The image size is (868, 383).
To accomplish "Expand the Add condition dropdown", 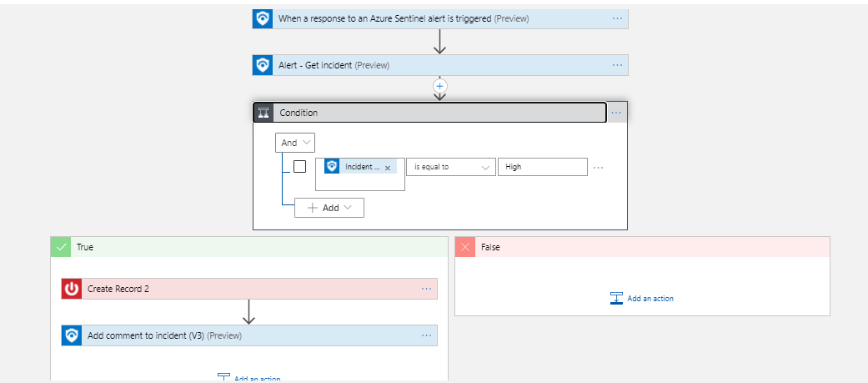I will tap(329, 208).
